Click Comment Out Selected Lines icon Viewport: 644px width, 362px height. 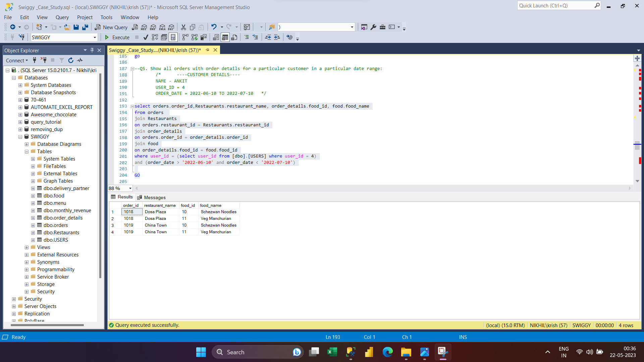point(247,37)
